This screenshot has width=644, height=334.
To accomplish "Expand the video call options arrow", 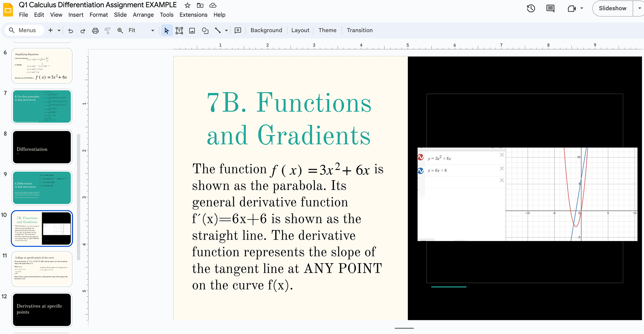I will (582, 8).
